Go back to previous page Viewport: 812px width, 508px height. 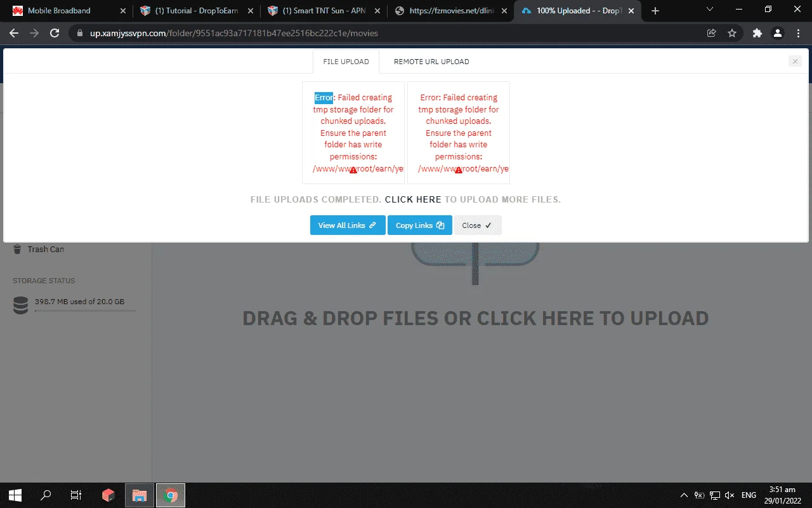tap(14, 33)
